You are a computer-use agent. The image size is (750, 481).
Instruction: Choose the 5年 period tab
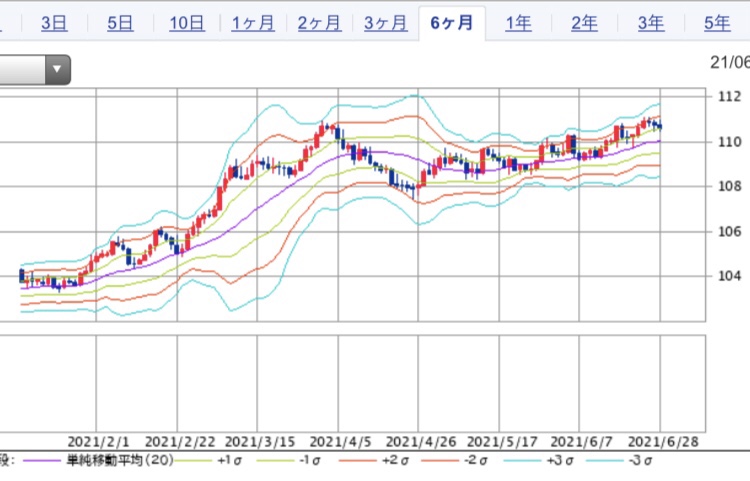[717, 23]
